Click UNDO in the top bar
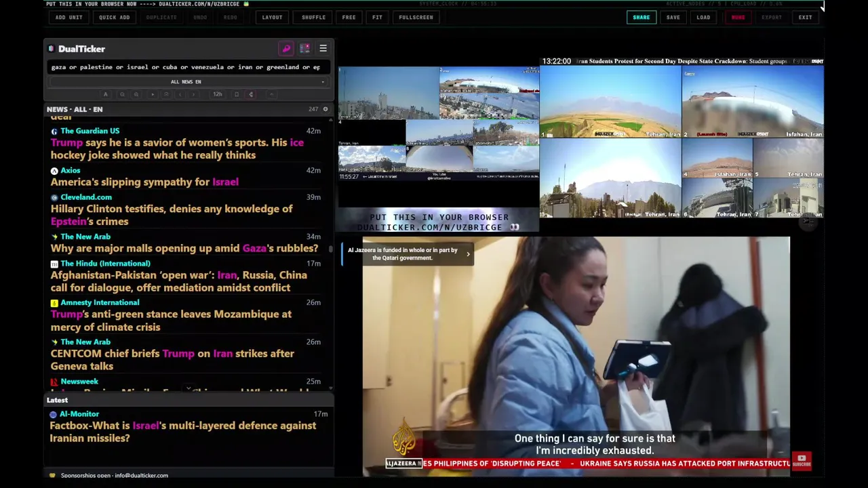This screenshot has width=868, height=488. (x=200, y=18)
